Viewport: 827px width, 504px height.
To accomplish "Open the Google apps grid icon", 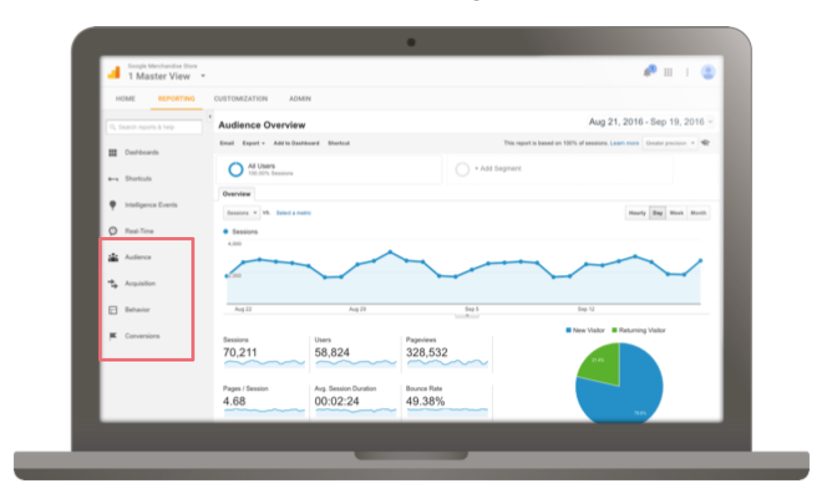I will pos(668,72).
